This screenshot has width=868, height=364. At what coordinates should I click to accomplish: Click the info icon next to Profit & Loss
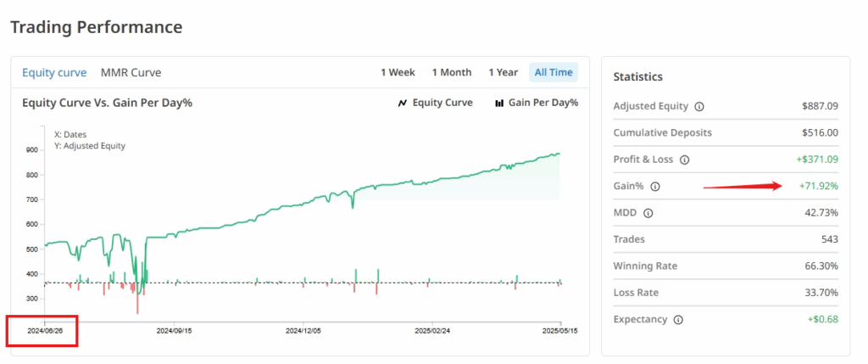click(684, 160)
